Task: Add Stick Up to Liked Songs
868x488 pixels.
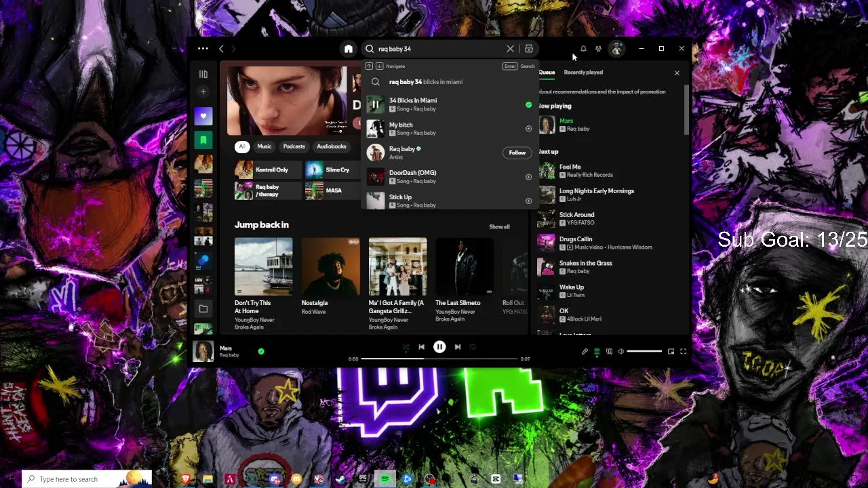Action: pos(529,201)
